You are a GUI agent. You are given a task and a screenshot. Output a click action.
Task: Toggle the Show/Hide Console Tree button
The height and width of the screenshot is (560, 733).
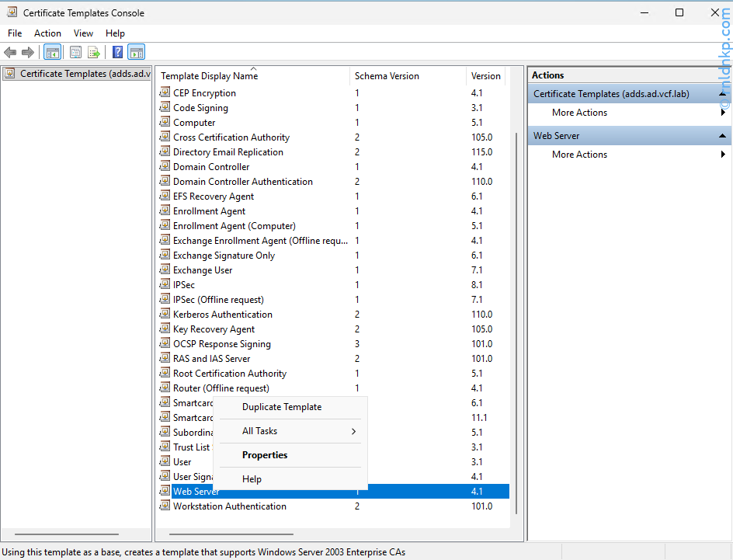(52, 52)
